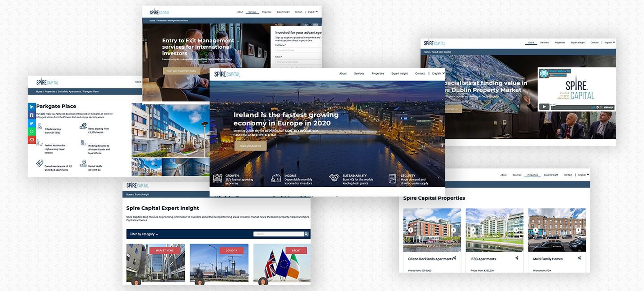The image size is (644, 291).
Task: Open English language dropdown on Properties page
Action: coord(584,175)
